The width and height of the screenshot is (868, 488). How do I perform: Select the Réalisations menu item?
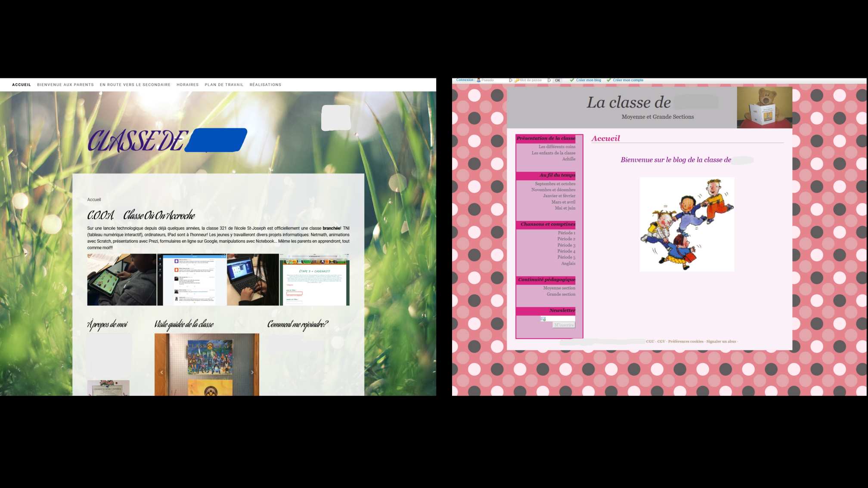265,85
